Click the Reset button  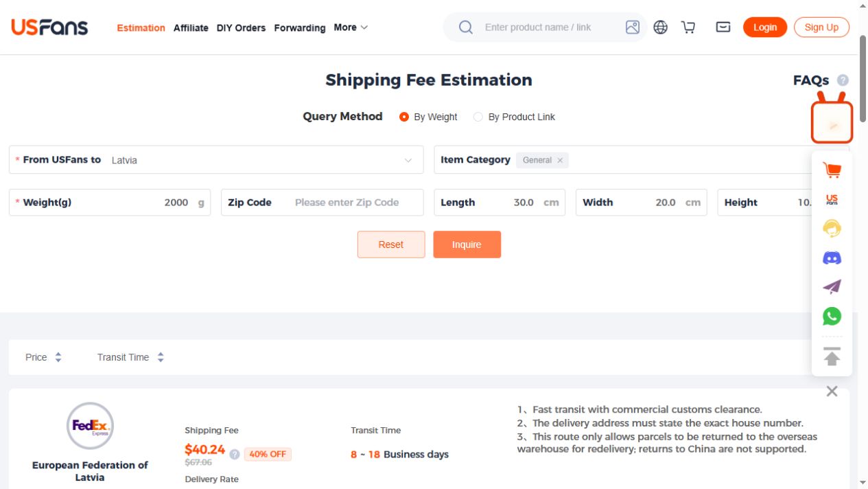click(x=391, y=244)
